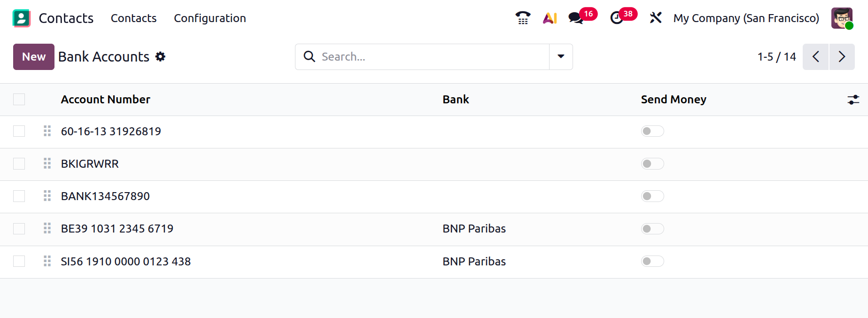Screen dimensions: 868x318
Task: Open the My Company (San Francisco) switcher
Action: [746, 18]
